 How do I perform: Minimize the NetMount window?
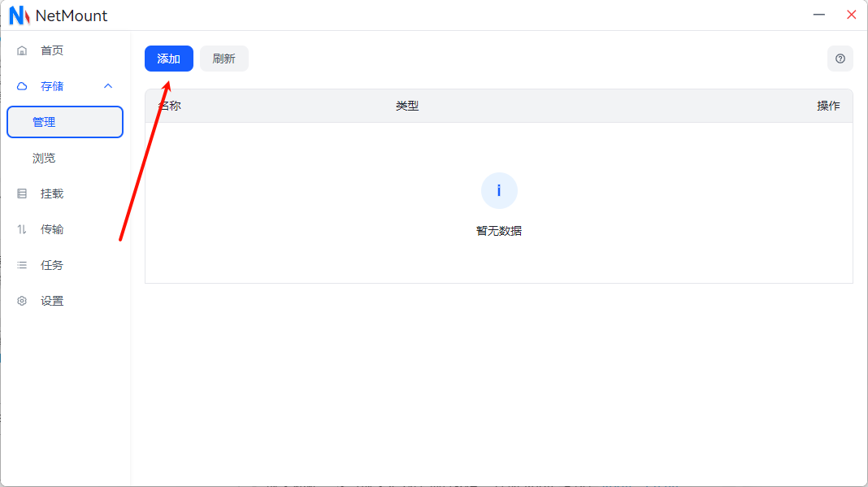click(x=818, y=15)
